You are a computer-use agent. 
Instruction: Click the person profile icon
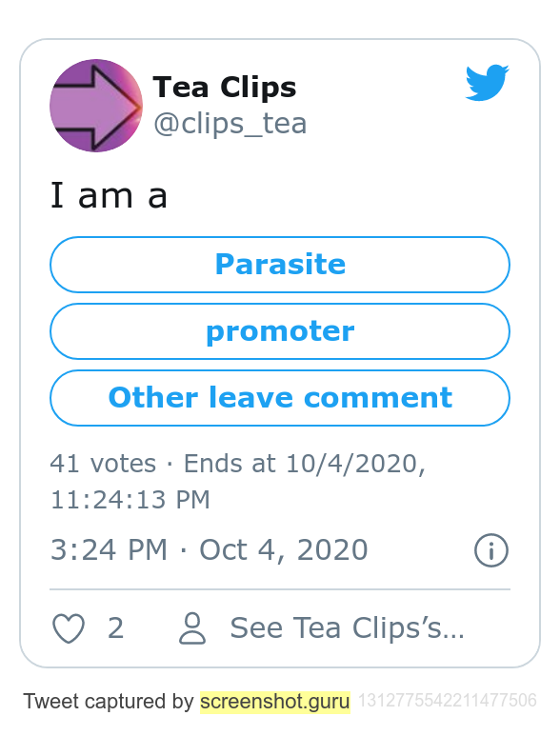[192, 628]
